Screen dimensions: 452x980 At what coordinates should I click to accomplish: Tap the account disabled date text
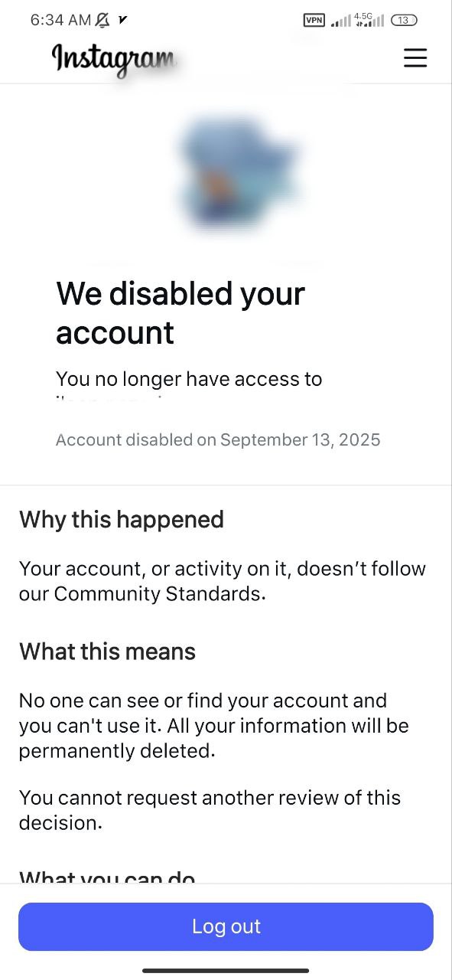click(217, 439)
